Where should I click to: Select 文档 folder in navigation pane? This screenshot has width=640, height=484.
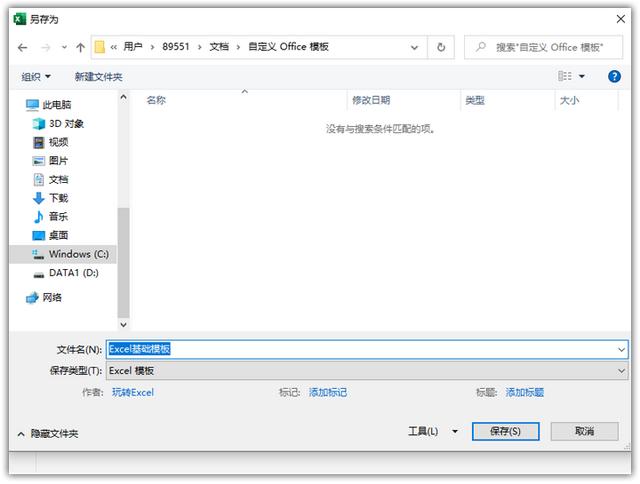click(58, 180)
